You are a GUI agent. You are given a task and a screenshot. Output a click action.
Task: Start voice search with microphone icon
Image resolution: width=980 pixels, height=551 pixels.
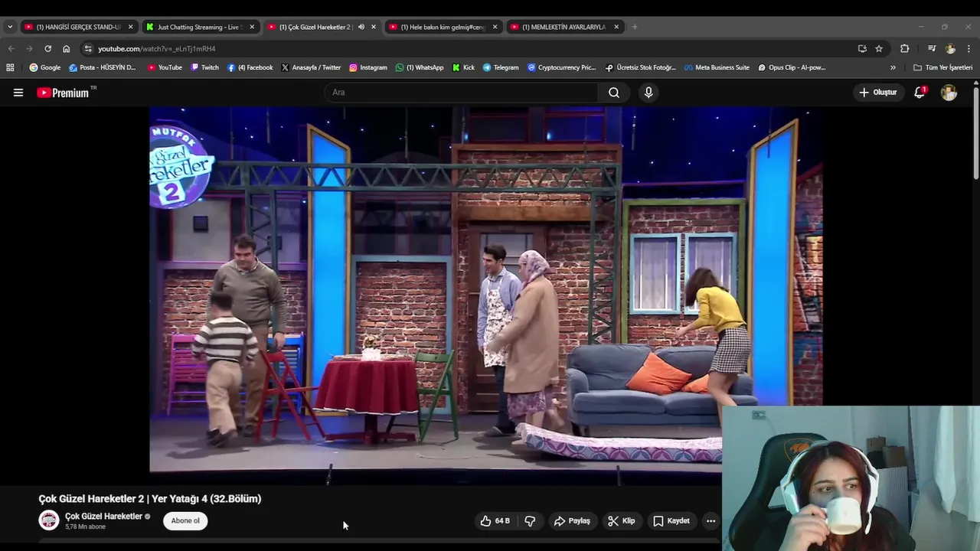(x=648, y=93)
